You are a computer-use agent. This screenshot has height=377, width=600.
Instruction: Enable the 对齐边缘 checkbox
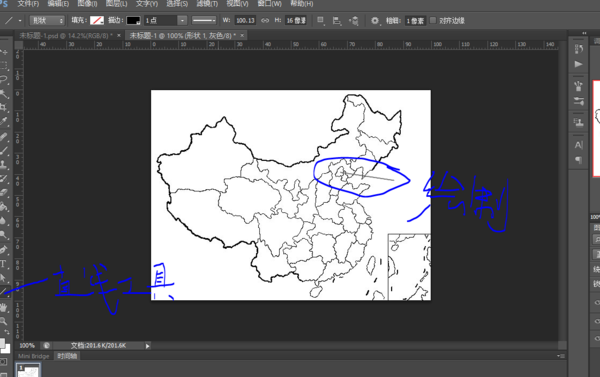(433, 20)
